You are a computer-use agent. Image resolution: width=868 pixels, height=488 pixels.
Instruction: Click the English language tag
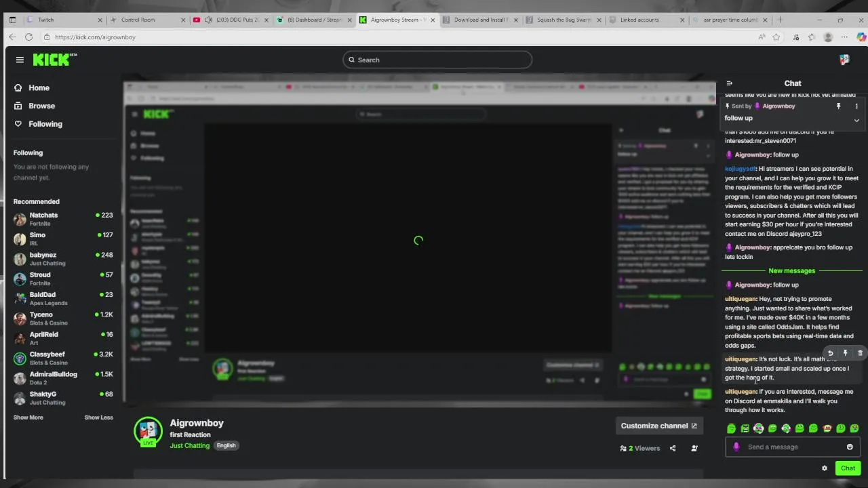[x=226, y=445]
